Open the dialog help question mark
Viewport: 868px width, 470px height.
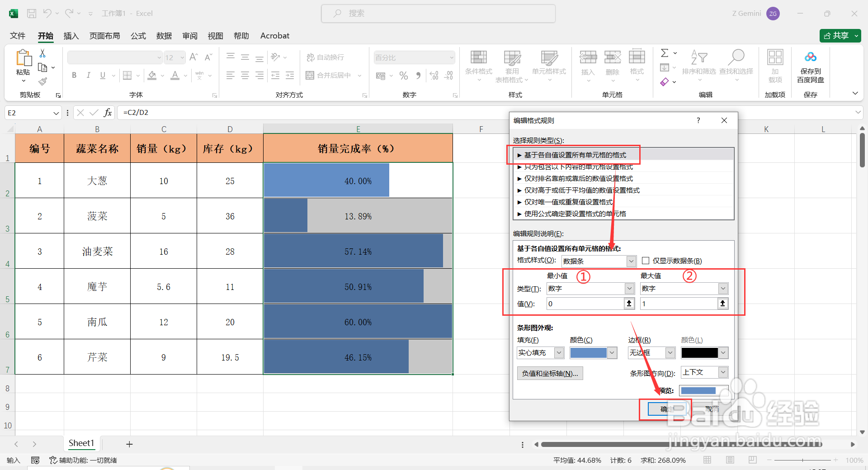point(698,120)
